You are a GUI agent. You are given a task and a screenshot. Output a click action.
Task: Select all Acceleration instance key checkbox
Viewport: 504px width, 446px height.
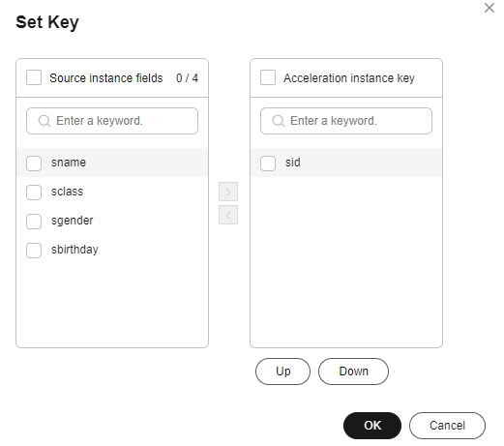pyautogui.click(x=268, y=77)
